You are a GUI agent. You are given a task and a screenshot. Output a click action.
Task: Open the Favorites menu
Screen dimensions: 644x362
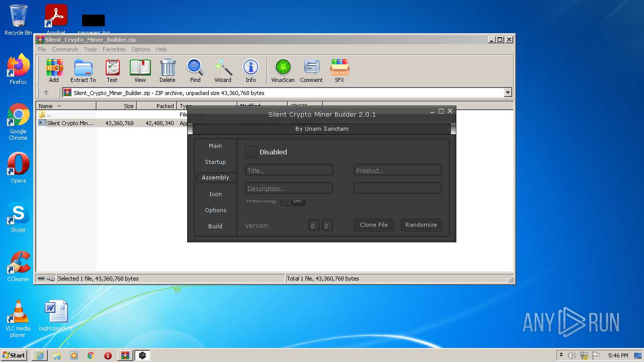coord(114,49)
